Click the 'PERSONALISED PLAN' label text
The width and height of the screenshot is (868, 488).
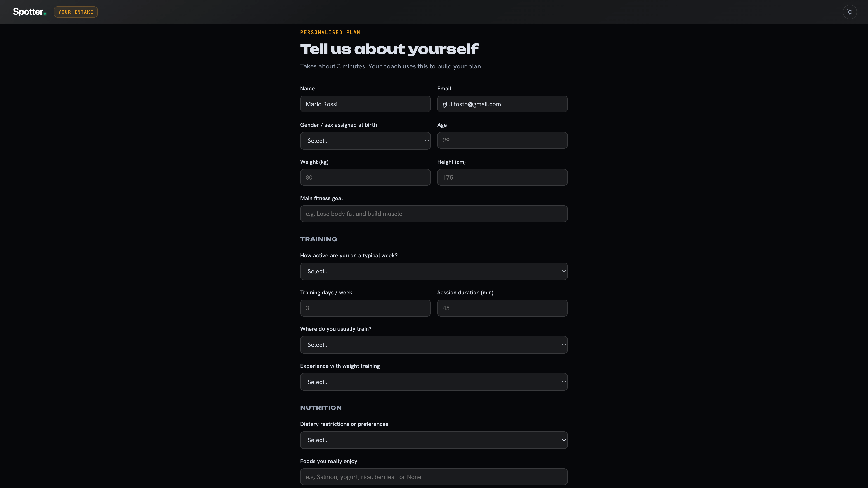tap(330, 32)
